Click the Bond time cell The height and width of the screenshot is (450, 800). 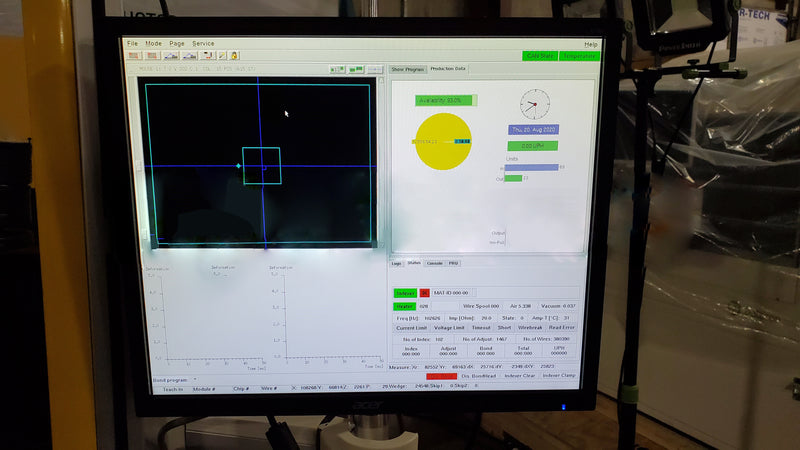tap(486, 351)
